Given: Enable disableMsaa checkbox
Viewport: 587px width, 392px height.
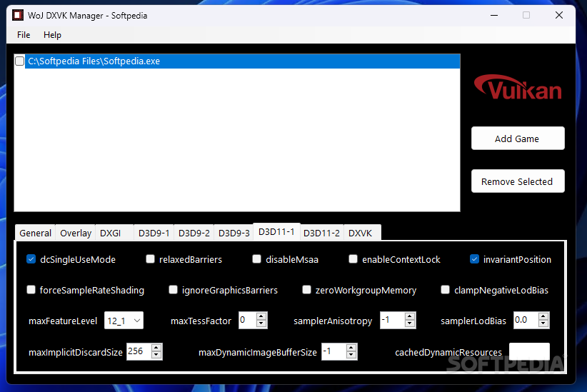Looking at the screenshot, I should (x=256, y=259).
